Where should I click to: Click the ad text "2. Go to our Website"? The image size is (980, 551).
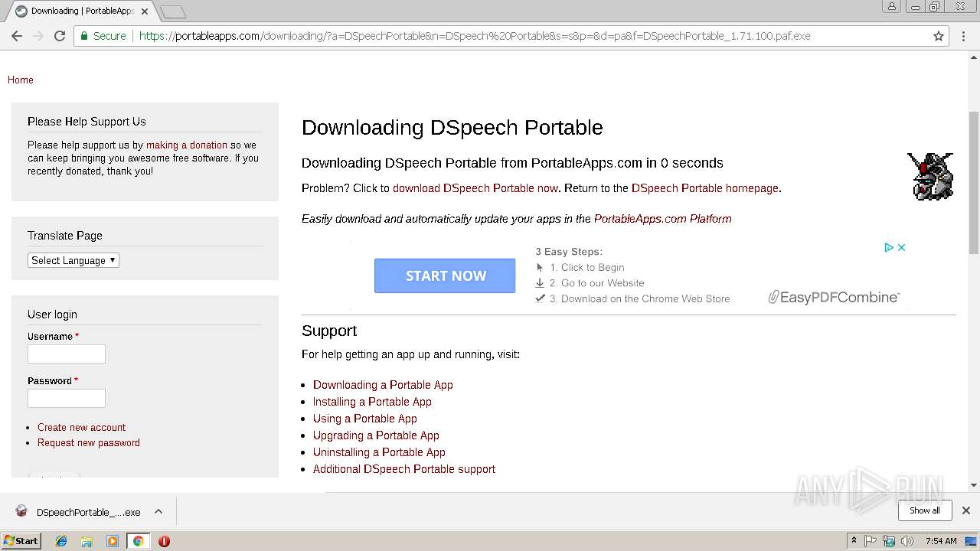click(597, 283)
